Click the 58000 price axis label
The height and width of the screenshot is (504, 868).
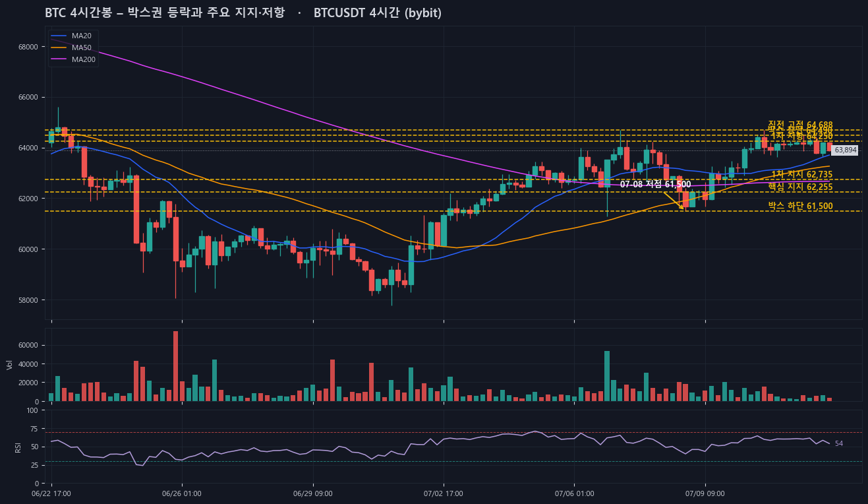tap(28, 300)
